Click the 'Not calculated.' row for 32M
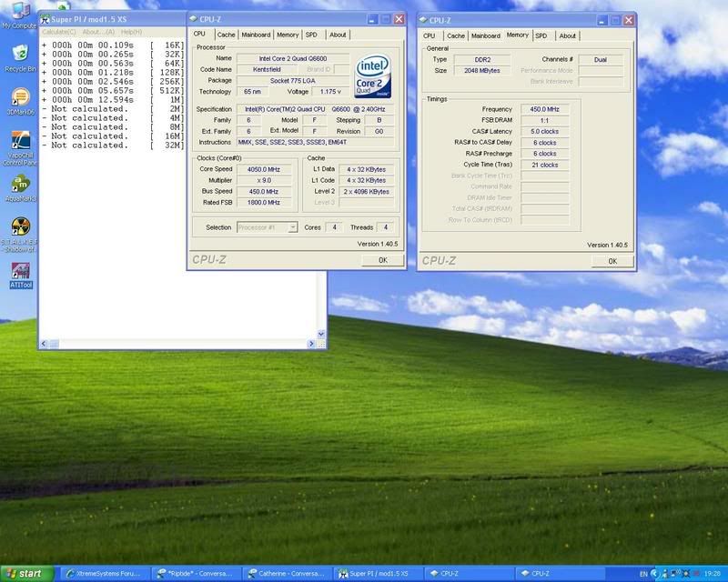Image resolution: width=728 pixels, height=582 pixels. pos(113,145)
